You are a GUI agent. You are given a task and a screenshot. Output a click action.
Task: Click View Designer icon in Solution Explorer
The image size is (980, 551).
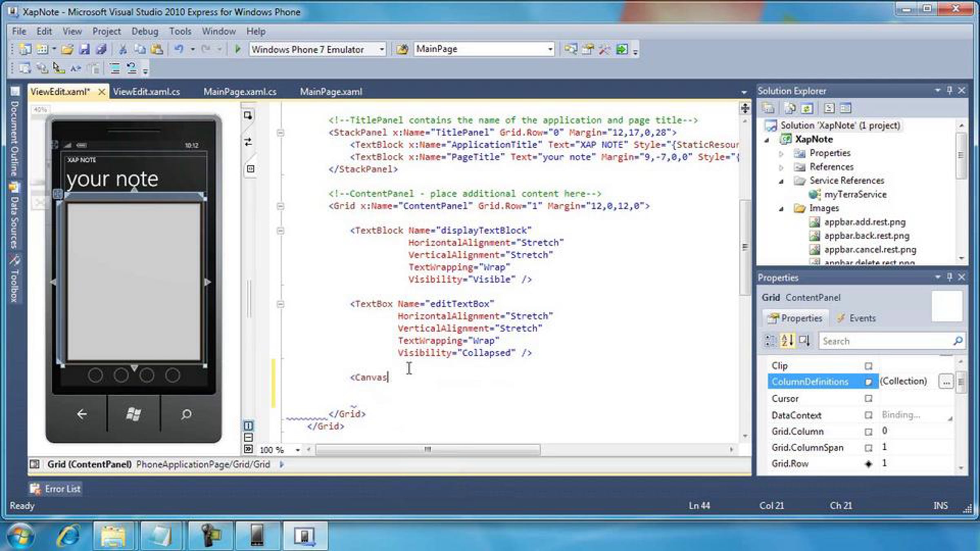[846, 108]
